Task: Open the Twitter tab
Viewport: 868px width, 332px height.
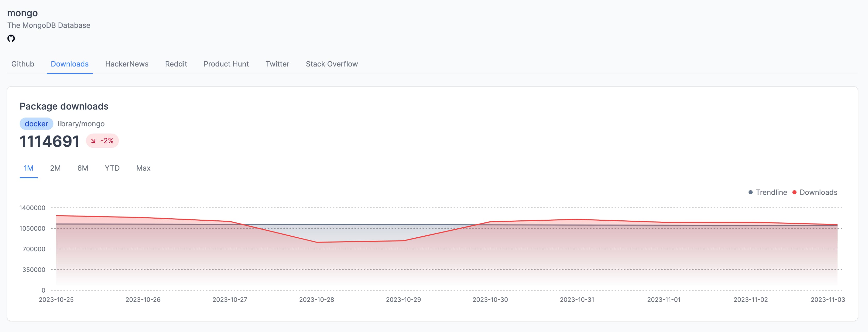Action: (x=277, y=64)
